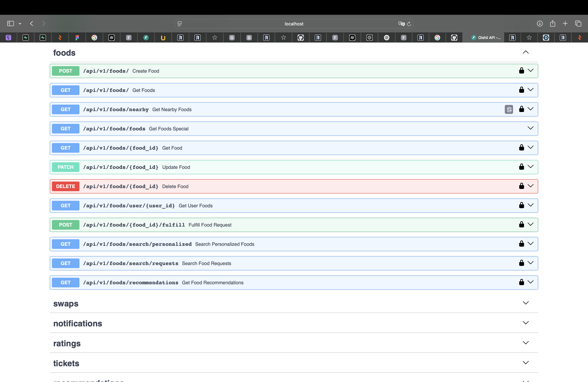Expand the swaps section
The height and width of the screenshot is (382, 588).
pyautogui.click(x=525, y=303)
